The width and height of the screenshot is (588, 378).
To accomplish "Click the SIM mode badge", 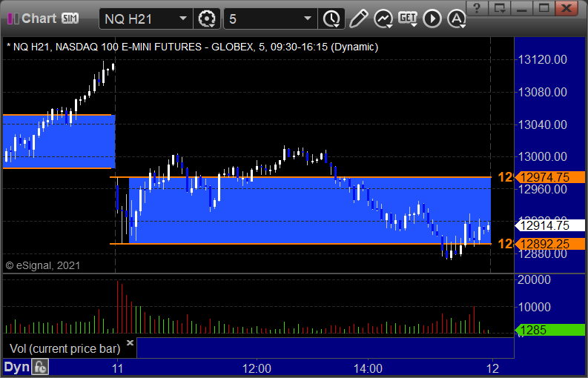I will point(70,19).
